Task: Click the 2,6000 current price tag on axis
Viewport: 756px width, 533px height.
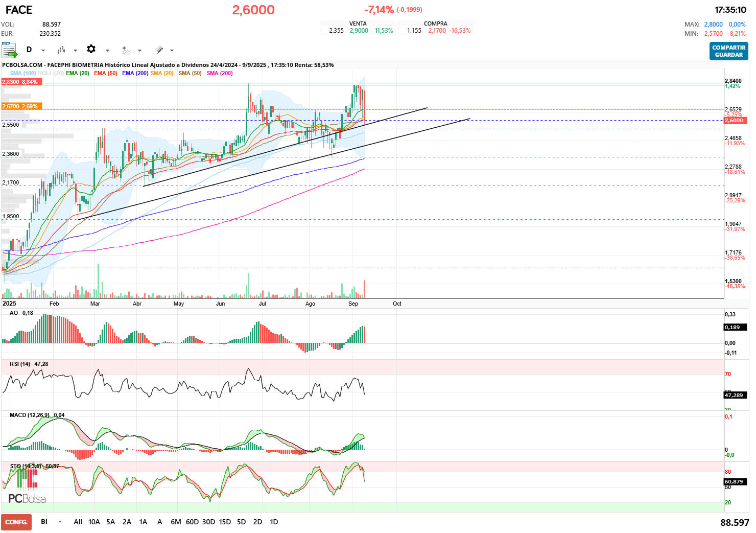Action: pos(736,121)
